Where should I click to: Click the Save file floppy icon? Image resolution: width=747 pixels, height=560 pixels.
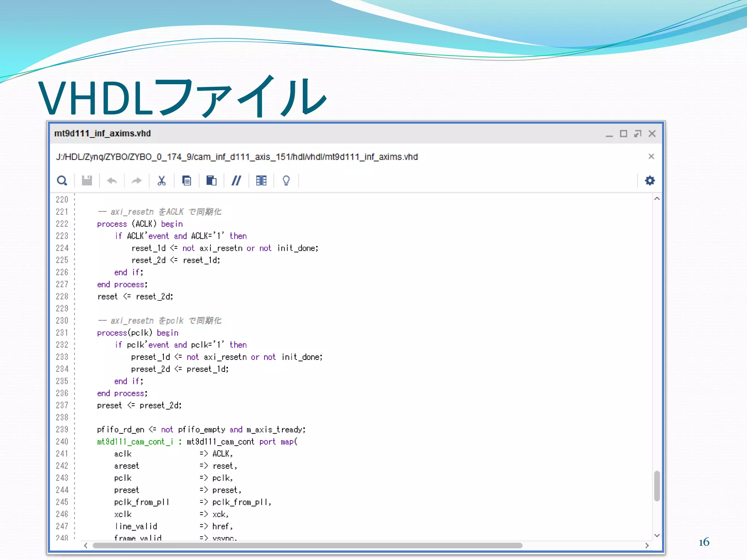pos(87,180)
